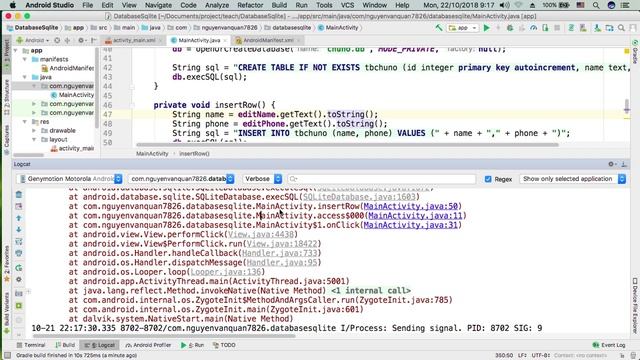Toggle the Device File Explorer side panel
Screen dimensions: 640x360
click(x=635, y=306)
